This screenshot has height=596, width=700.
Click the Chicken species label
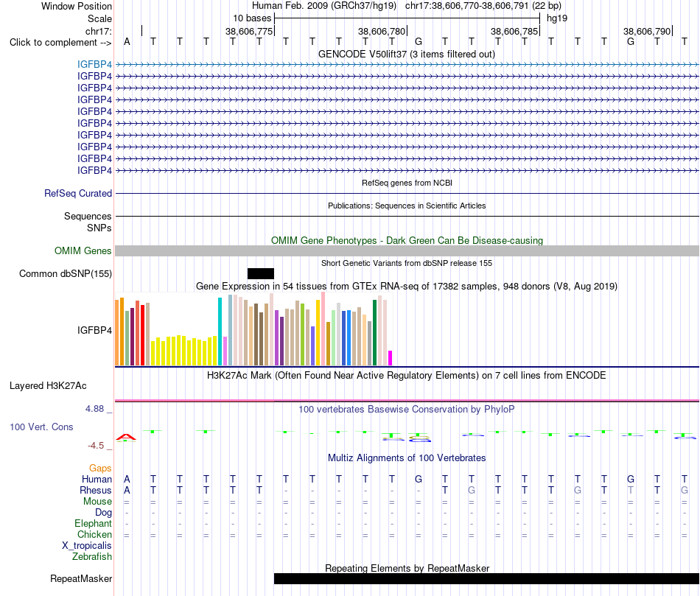click(94, 534)
